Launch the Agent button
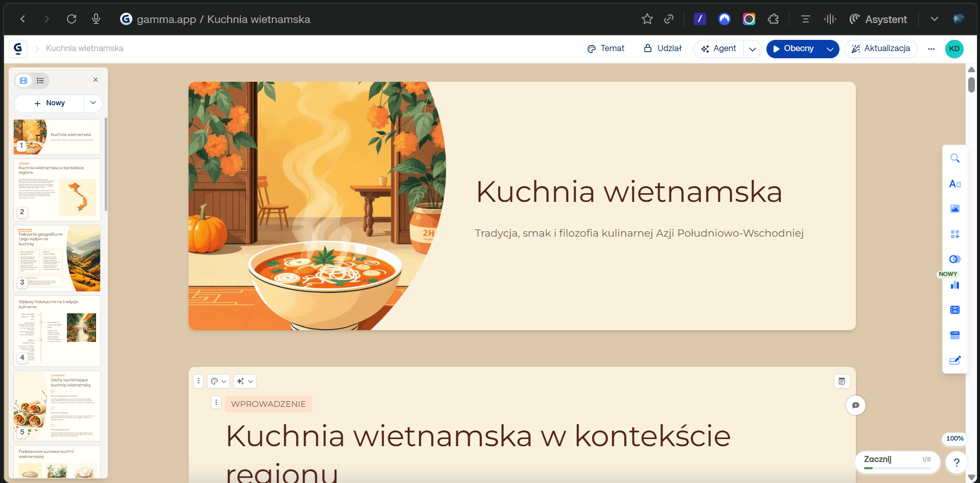Viewport: 980px width, 483px height. click(x=719, y=49)
